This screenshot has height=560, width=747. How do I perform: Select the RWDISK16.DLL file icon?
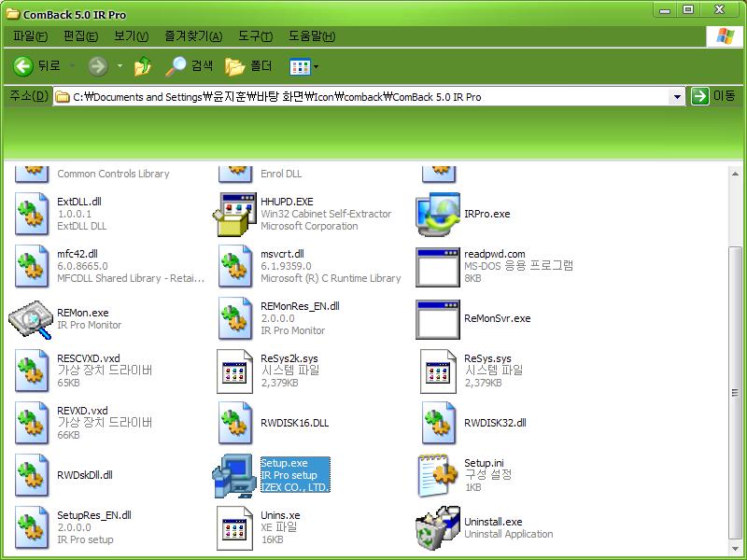pyautogui.click(x=235, y=424)
